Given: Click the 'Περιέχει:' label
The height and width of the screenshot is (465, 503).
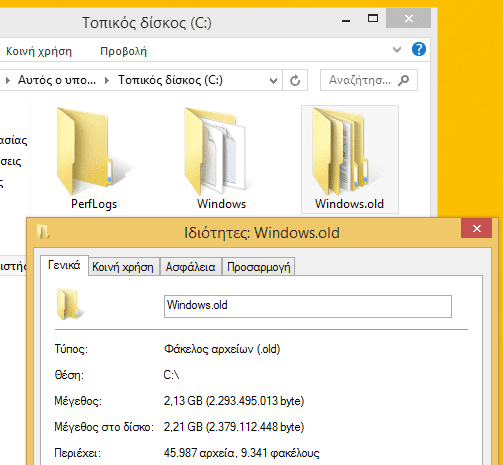Looking at the screenshot, I should click(x=77, y=453).
